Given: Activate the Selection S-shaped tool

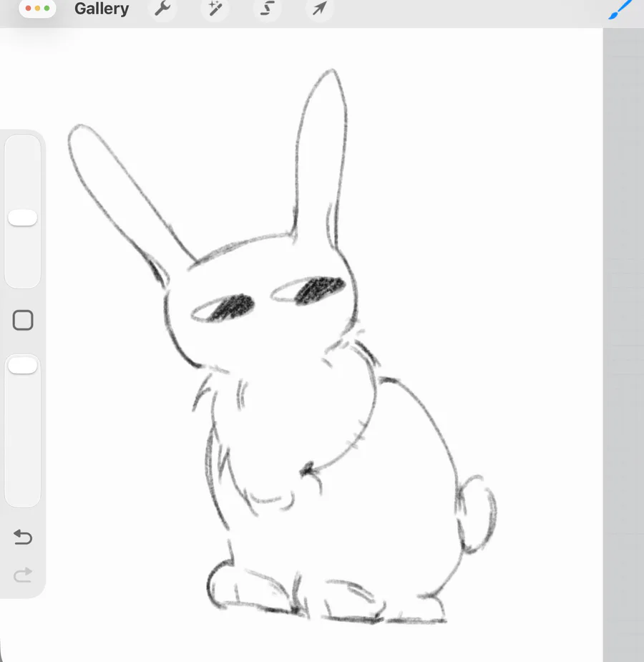Looking at the screenshot, I should coord(267,8).
